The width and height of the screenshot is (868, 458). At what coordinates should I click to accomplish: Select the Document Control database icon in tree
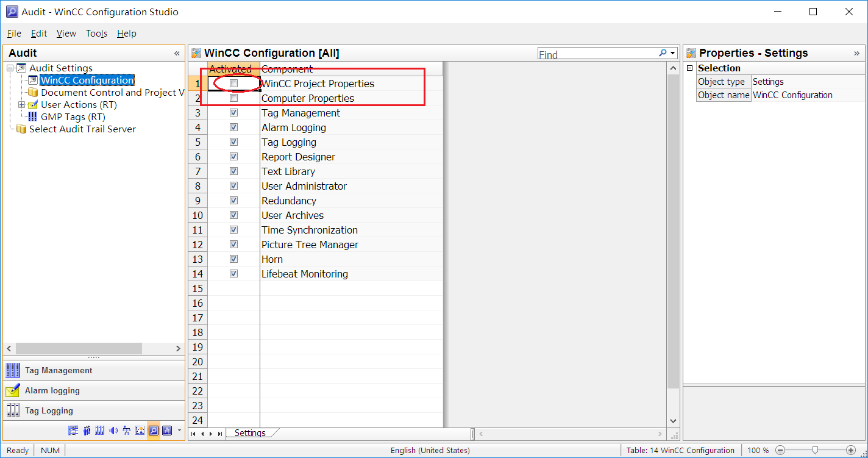[x=33, y=92]
